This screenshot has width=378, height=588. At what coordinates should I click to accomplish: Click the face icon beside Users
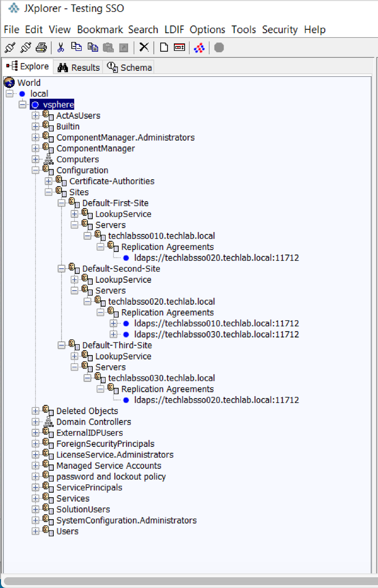click(48, 531)
